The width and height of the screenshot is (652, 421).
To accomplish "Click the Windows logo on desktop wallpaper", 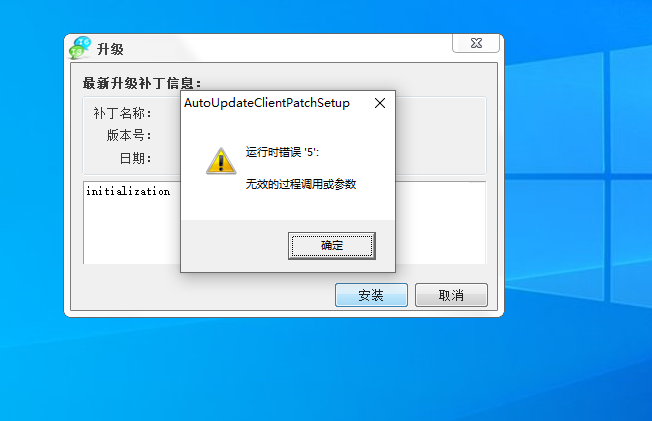I will 578,179.
